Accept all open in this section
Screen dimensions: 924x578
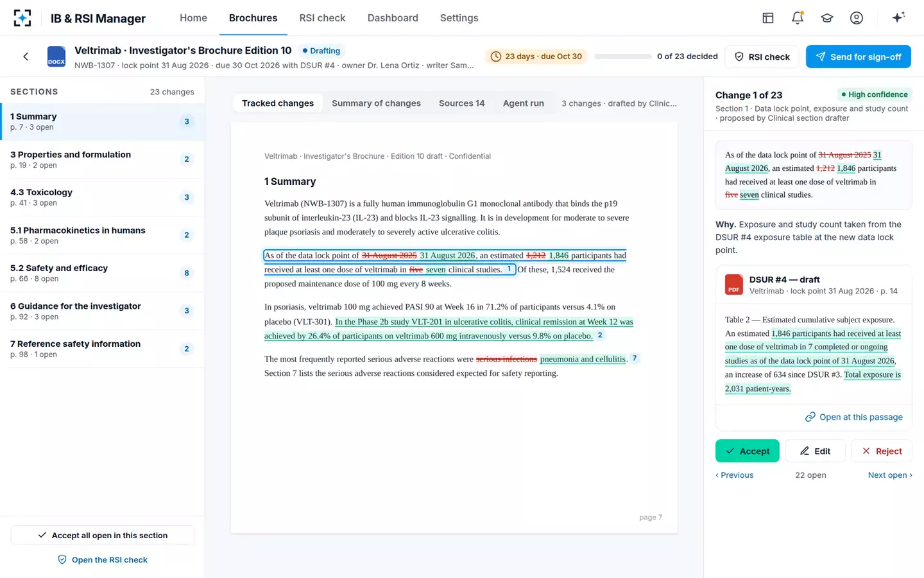coord(103,535)
